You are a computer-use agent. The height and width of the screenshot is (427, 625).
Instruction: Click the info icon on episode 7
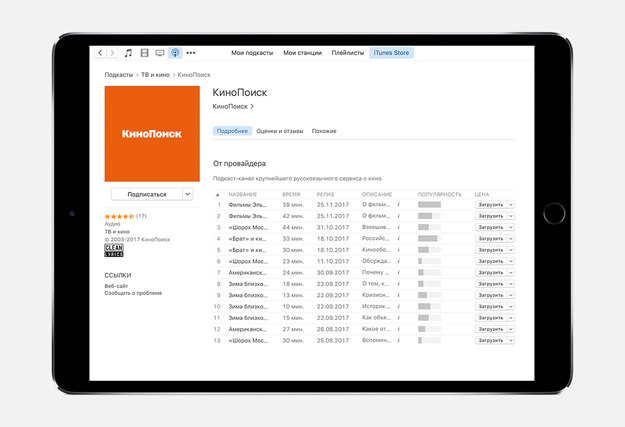(x=399, y=272)
